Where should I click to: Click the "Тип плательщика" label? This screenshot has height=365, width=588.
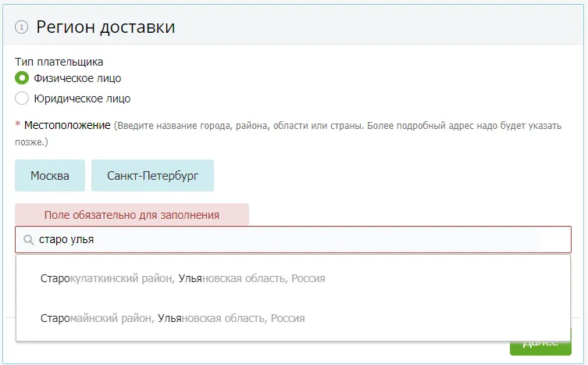[59, 61]
